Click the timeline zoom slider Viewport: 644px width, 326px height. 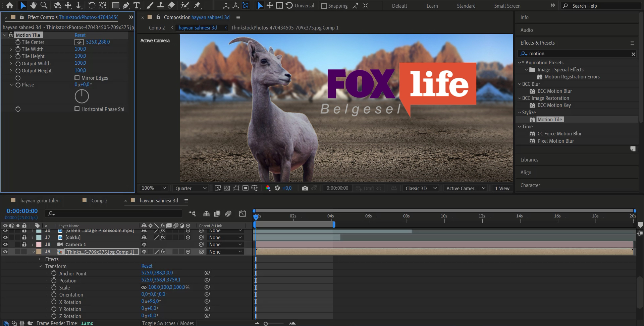(x=266, y=324)
